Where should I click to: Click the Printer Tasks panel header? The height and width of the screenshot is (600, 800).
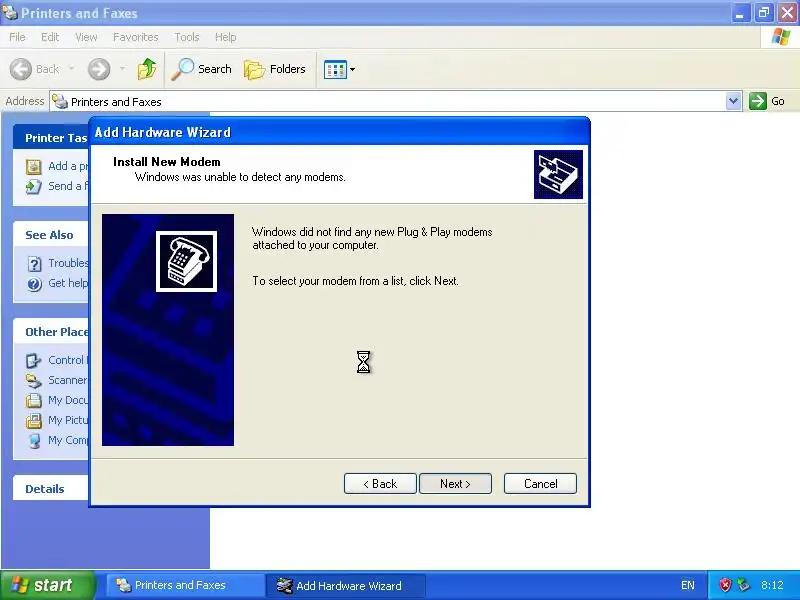point(51,138)
